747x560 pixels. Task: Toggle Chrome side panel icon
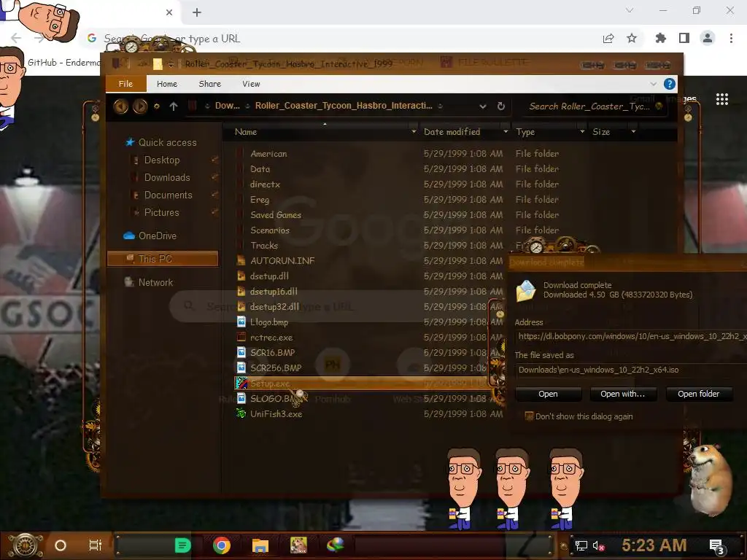pos(684,38)
